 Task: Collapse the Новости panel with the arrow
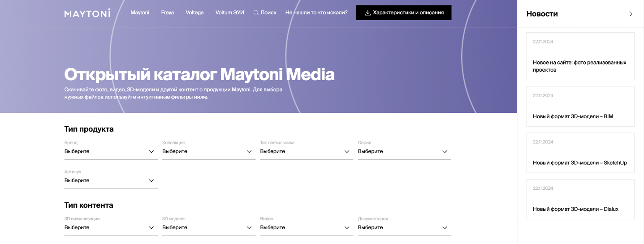tap(631, 14)
